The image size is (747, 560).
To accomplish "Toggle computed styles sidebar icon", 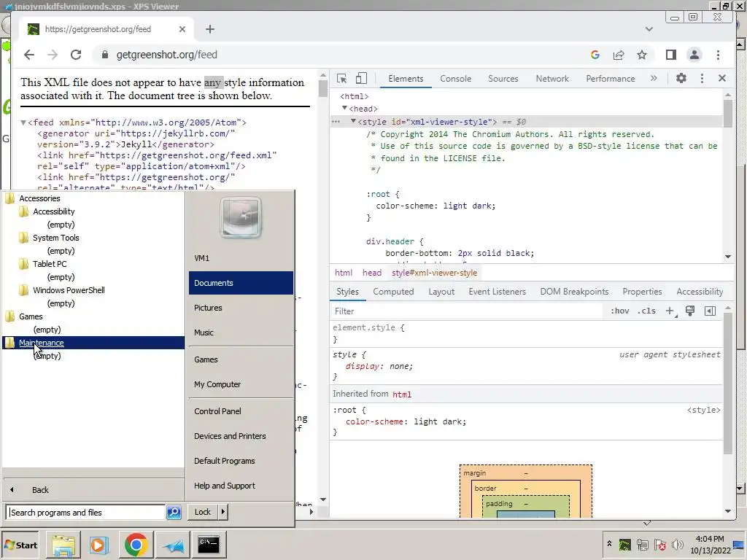I will [x=710, y=311].
